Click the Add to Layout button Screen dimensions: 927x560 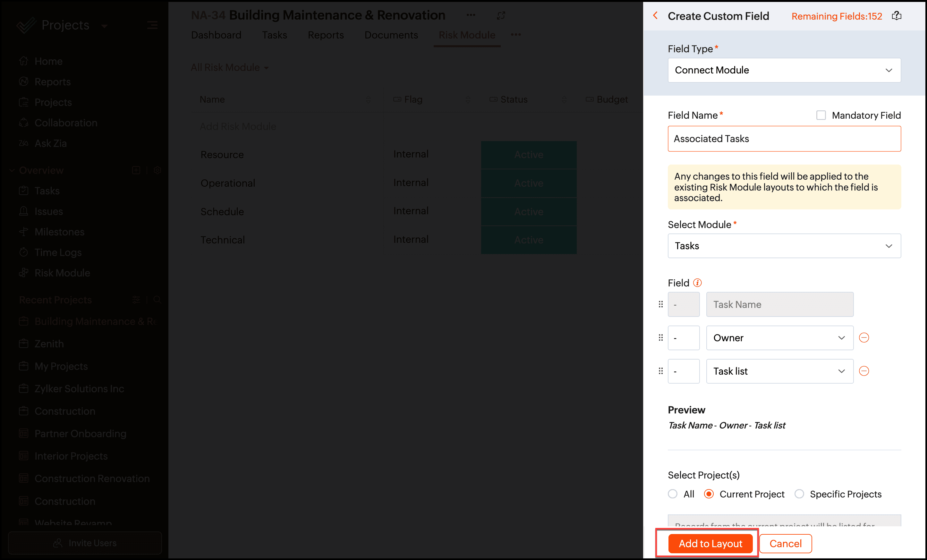click(x=710, y=543)
